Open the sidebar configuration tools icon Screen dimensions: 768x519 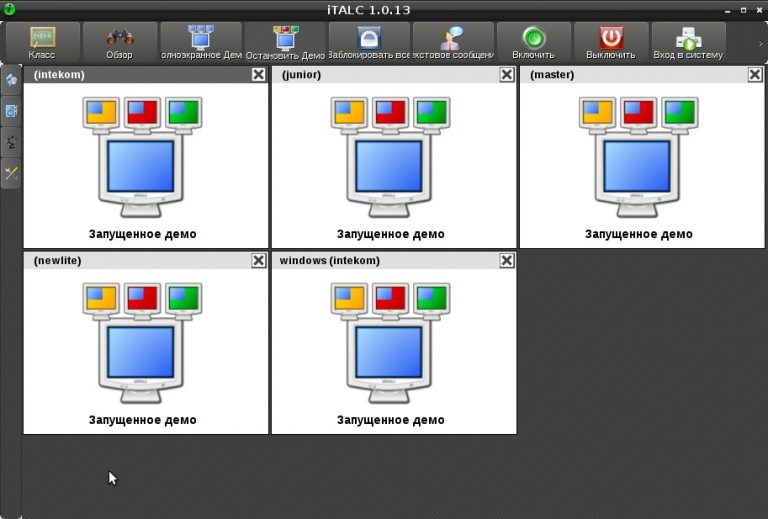(x=11, y=173)
